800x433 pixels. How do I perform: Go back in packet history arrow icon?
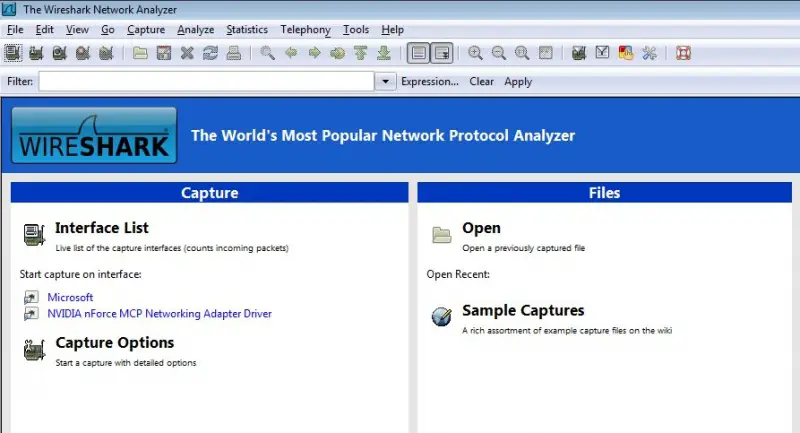(291, 53)
